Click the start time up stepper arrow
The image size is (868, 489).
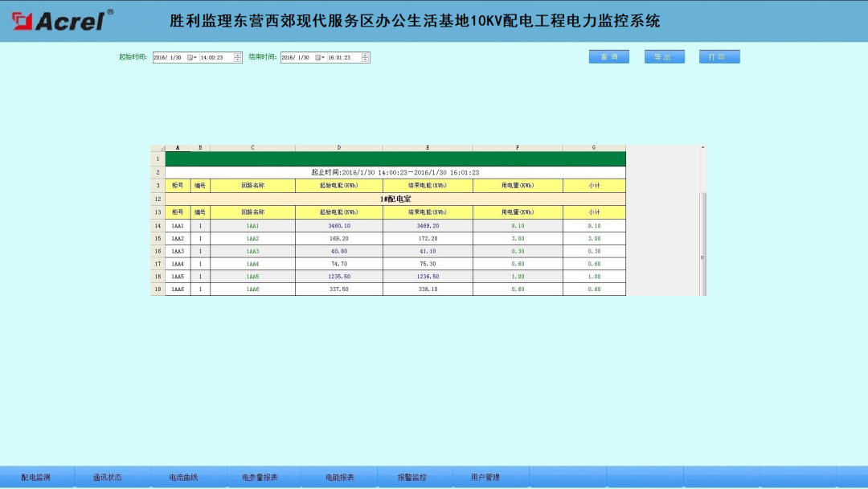tap(238, 55)
